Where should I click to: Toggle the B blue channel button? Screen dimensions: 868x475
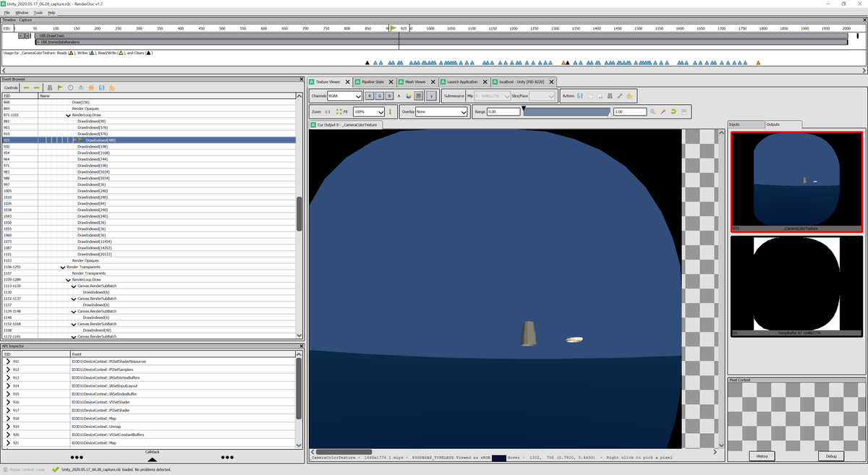tap(389, 95)
